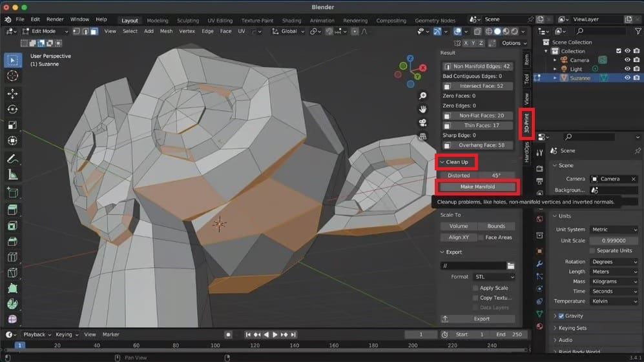644x362 pixels.
Task: Open the export Format STL dropdown
Action: [494, 277]
